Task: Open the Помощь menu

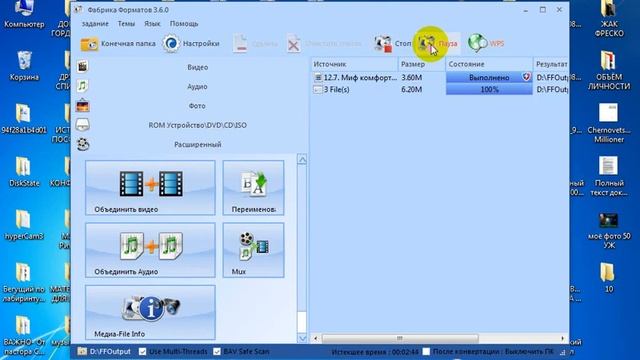Action: pyautogui.click(x=184, y=24)
